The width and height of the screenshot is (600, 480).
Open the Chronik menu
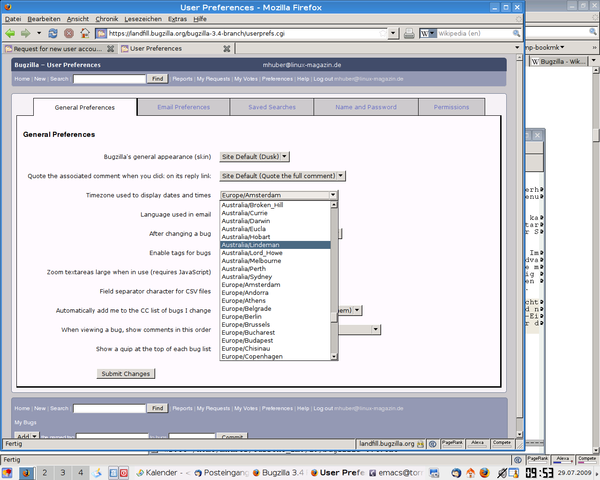coord(107,19)
